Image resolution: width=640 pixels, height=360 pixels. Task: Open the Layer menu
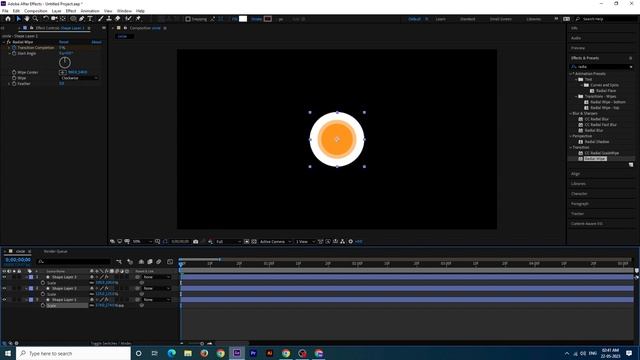56,11
